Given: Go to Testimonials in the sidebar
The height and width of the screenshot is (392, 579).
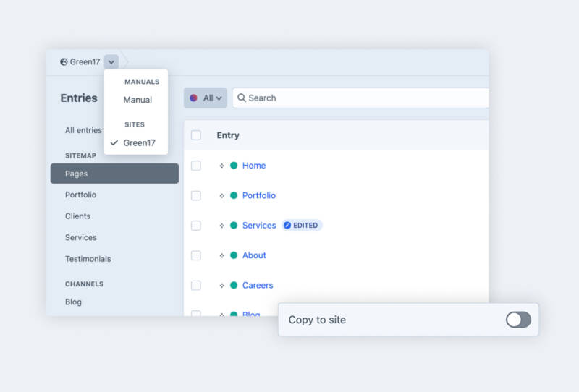Looking at the screenshot, I should pos(88,259).
